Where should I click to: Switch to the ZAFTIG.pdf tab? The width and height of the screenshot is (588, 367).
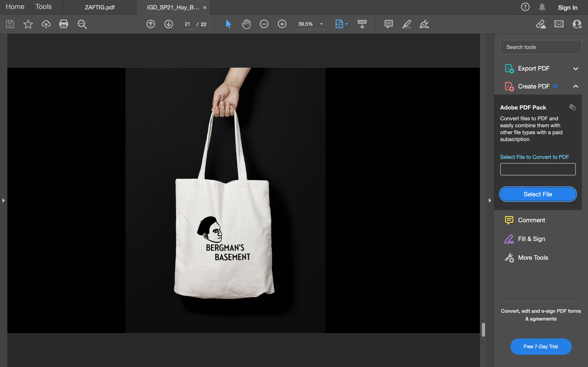[x=100, y=7]
